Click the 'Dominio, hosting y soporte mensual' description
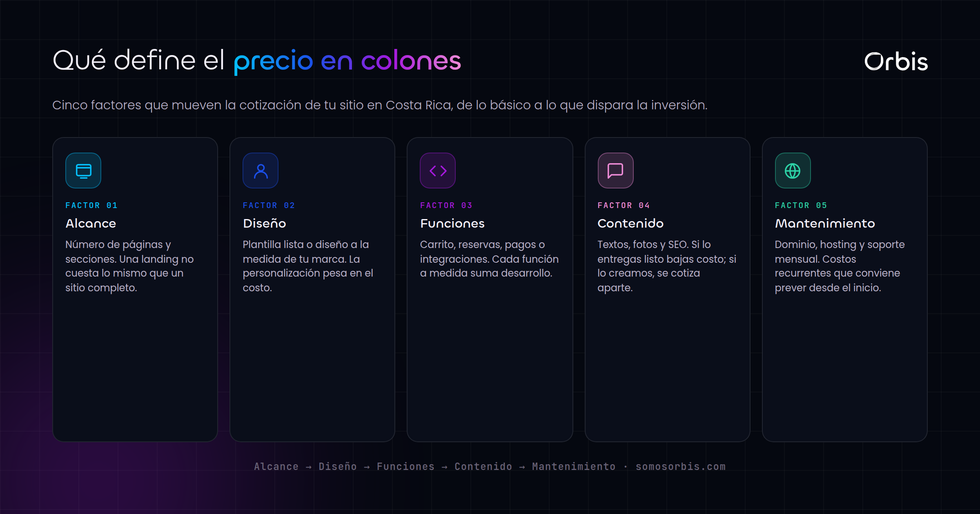The height and width of the screenshot is (514, 980). click(x=840, y=266)
